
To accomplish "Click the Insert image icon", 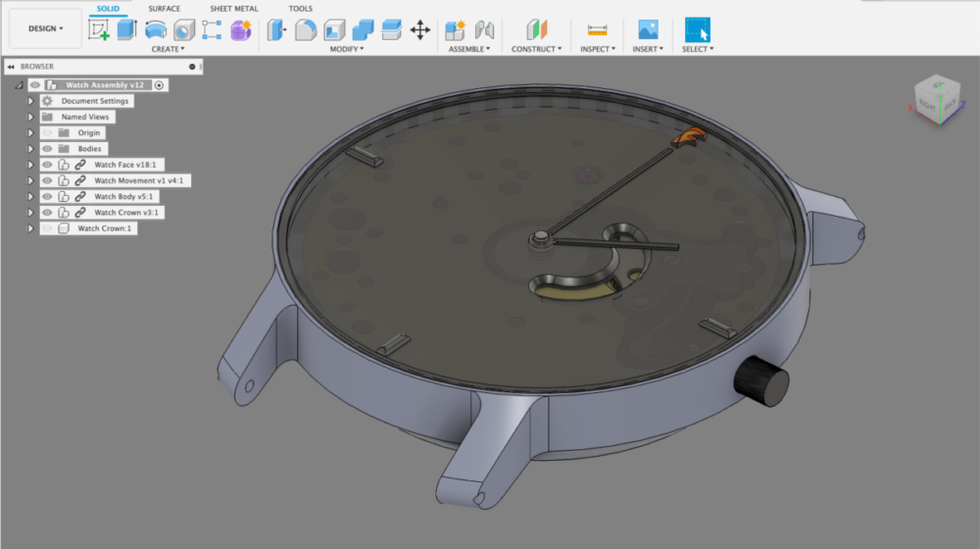I will 648,29.
